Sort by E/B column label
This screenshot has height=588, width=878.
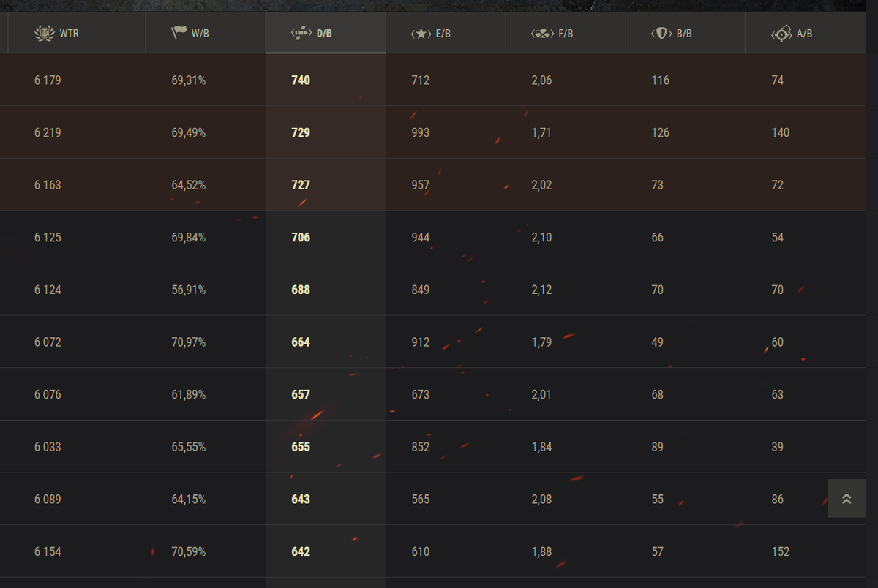tap(443, 34)
